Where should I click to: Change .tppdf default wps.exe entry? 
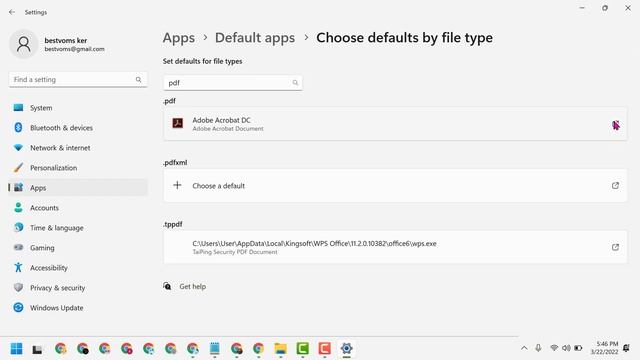click(395, 247)
